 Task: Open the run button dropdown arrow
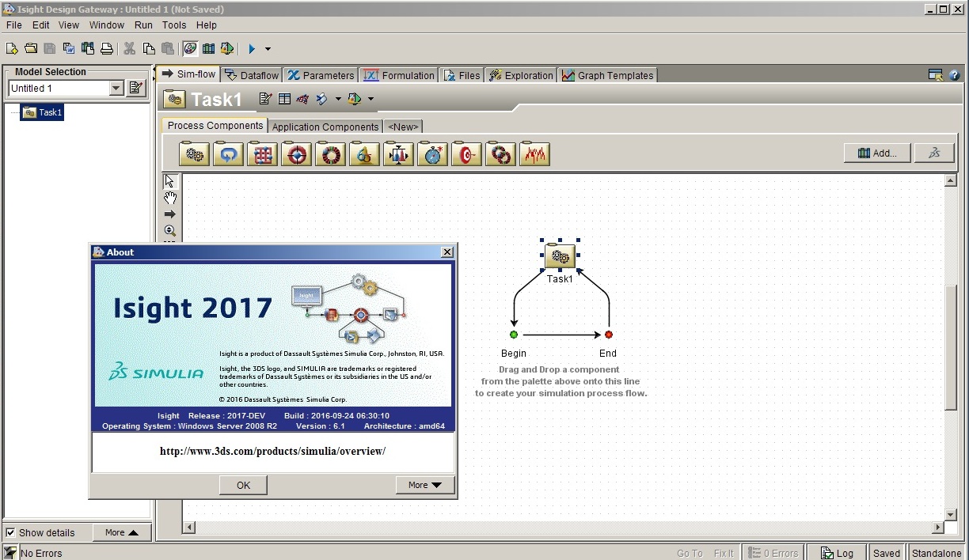pos(268,49)
